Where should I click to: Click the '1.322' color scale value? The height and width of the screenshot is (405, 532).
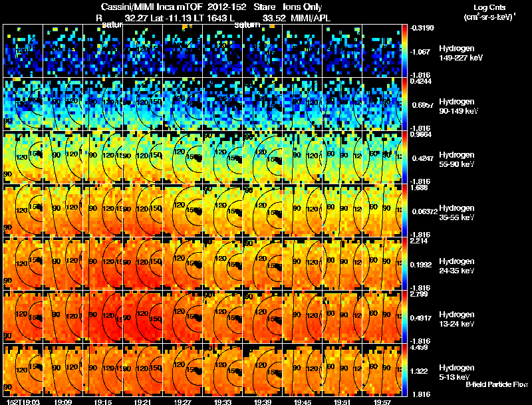(419, 371)
